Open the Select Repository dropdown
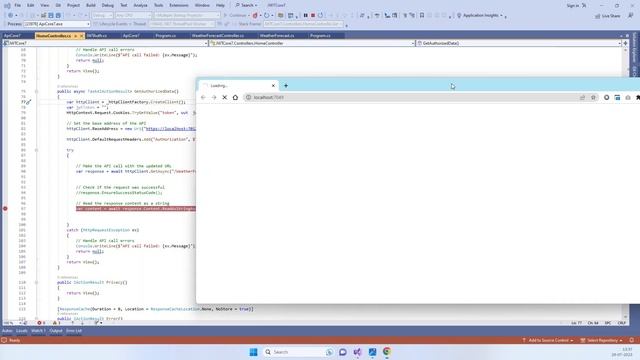640x360 pixels. pos(602,340)
